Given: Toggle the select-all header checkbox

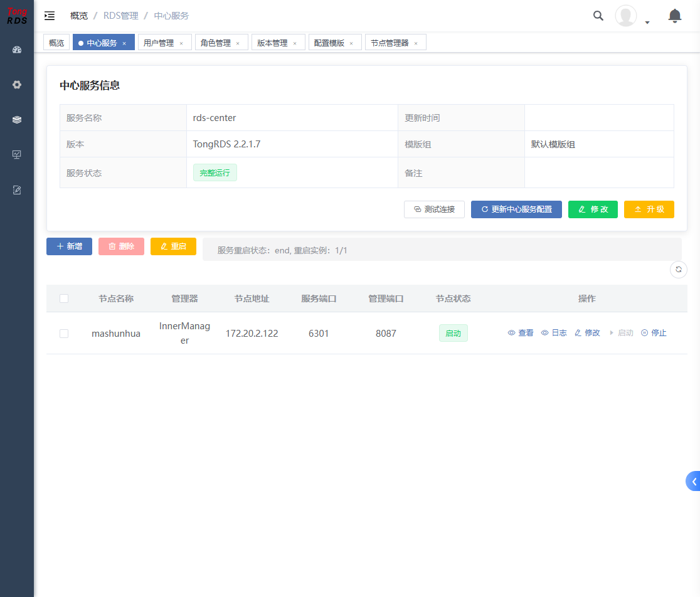Looking at the screenshot, I should (64, 298).
